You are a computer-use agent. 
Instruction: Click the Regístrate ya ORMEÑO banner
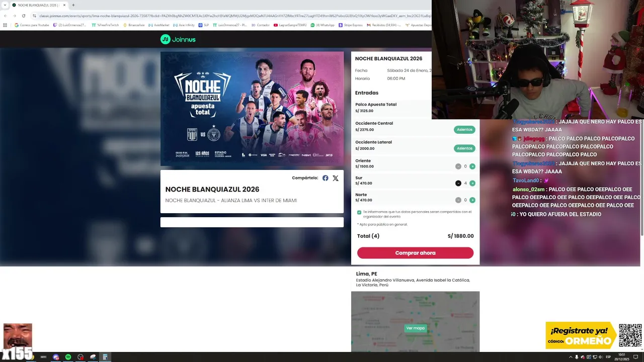coord(581,335)
